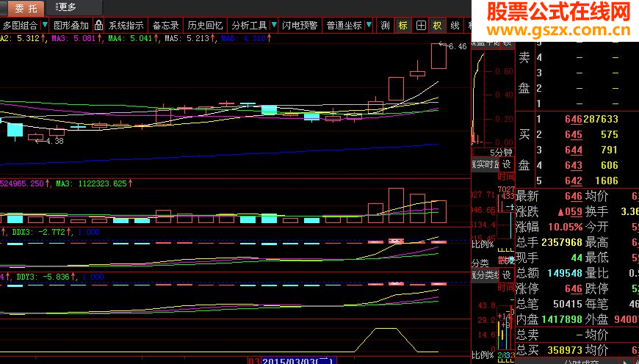Select buy level 3 price 644
Image resolution: width=639 pixels, height=364 pixels.
coord(574,150)
